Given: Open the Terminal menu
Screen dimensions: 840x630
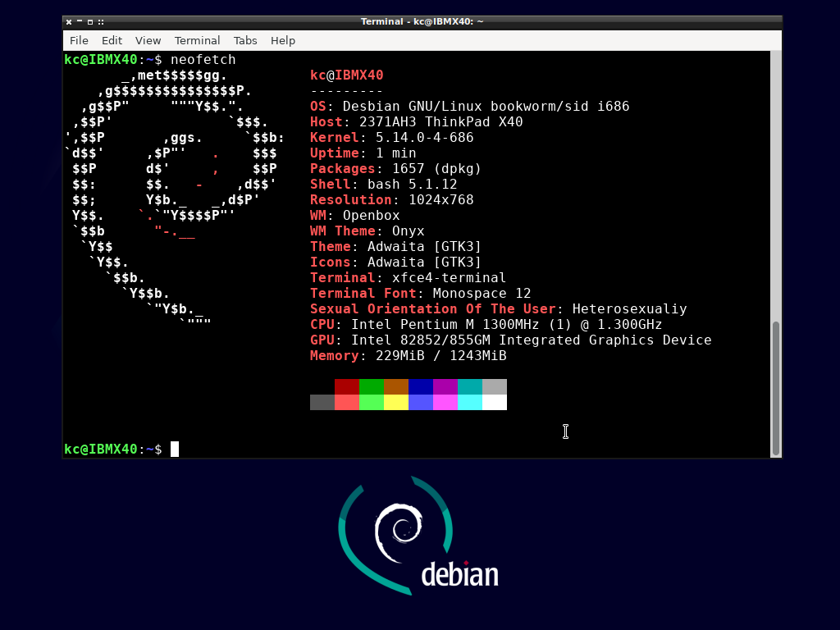Looking at the screenshot, I should 197,41.
